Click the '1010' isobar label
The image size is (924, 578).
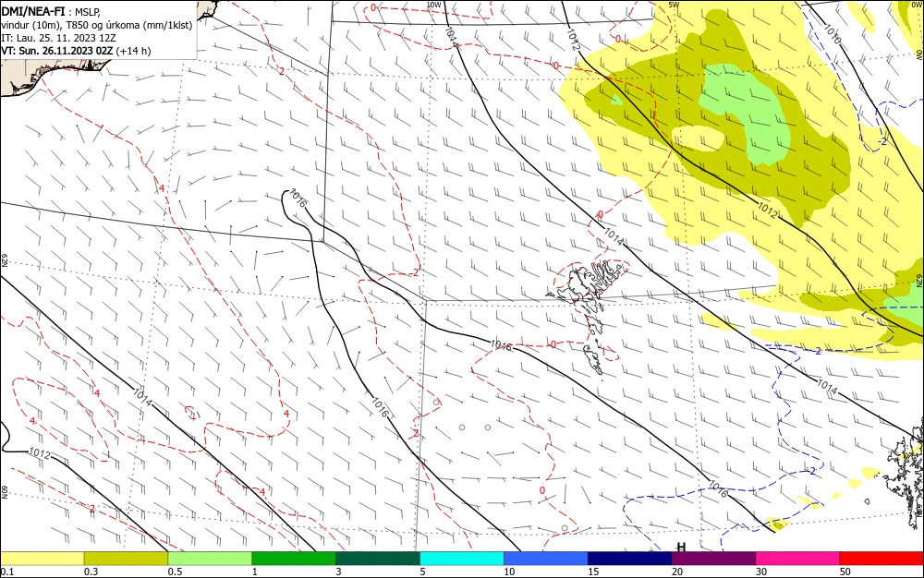pos(833,33)
